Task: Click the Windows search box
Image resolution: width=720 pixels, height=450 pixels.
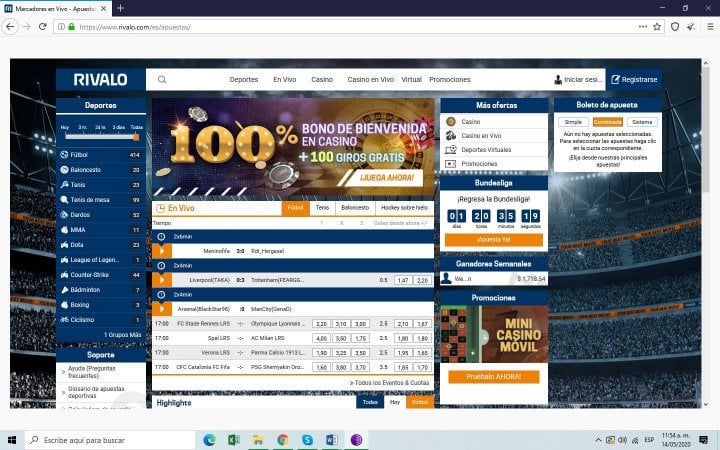Action: 110,440
